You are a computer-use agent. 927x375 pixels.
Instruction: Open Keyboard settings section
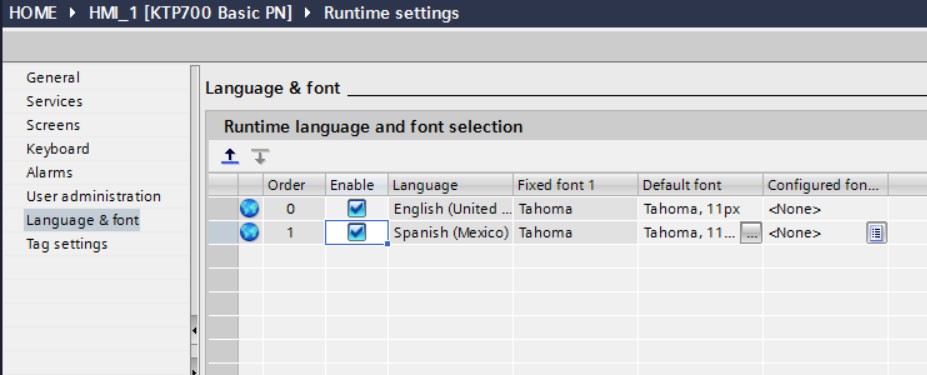pyautogui.click(x=57, y=148)
